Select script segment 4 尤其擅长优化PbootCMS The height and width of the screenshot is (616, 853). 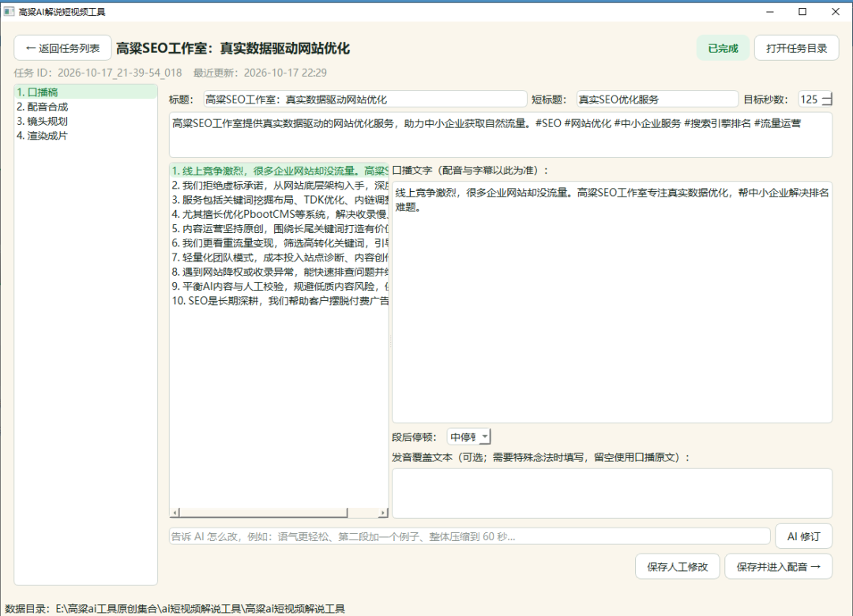point(279,214)
